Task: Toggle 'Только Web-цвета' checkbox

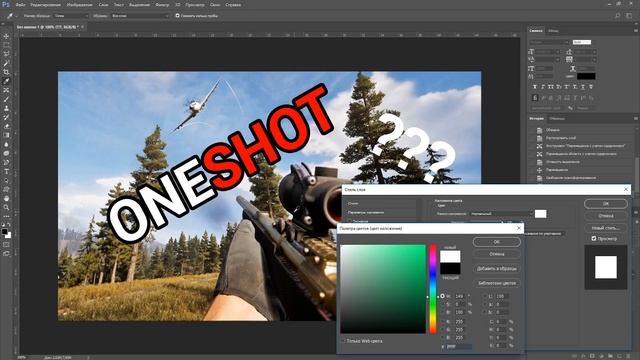Action: 344,341
